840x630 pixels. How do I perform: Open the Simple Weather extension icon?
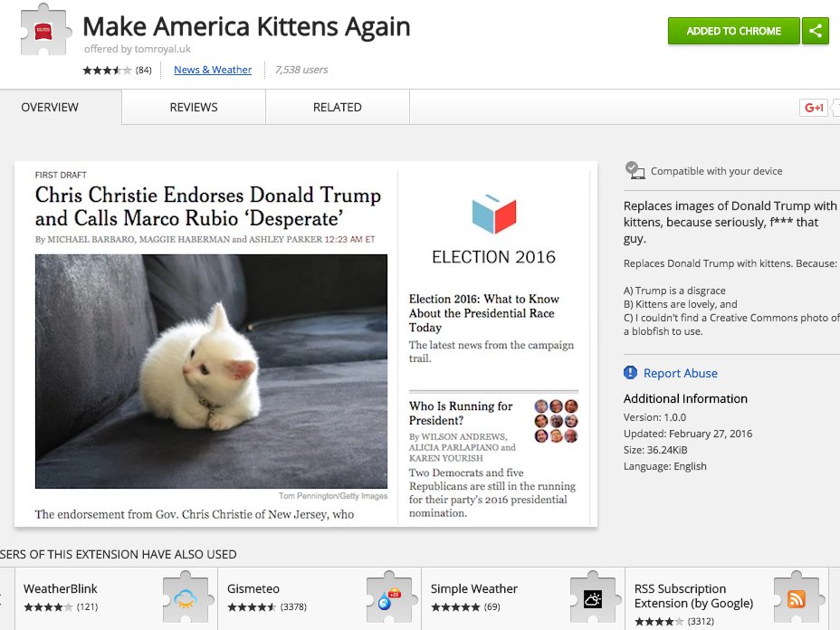click(x=593, y=597)
